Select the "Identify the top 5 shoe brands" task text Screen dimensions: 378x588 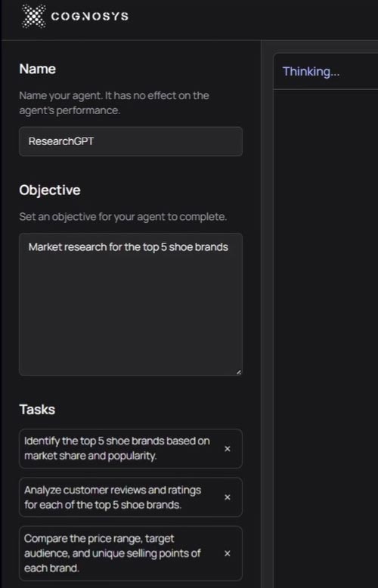click(117, 448)
